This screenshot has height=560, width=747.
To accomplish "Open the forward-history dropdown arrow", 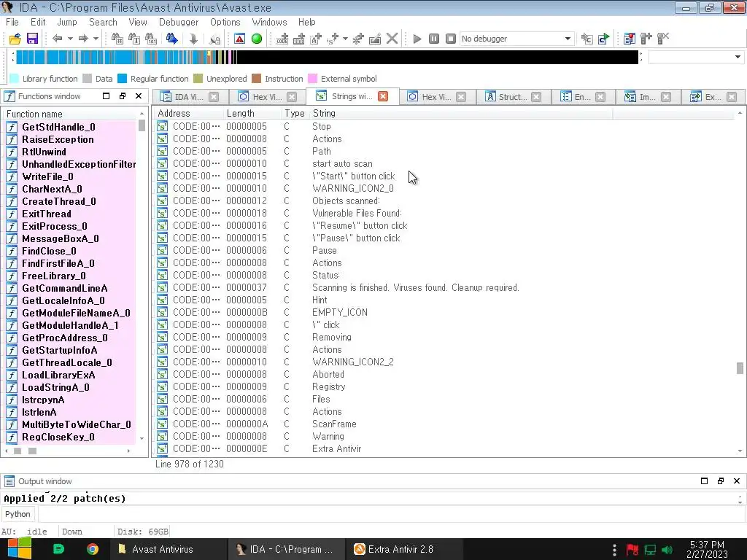I will click(96, 39).
